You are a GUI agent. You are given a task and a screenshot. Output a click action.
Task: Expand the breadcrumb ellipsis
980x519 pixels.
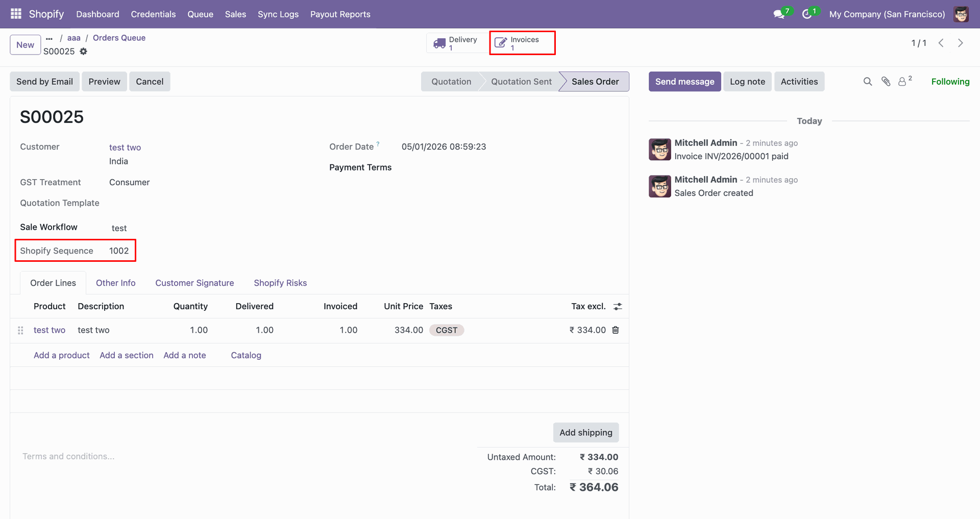pos(49,38)
